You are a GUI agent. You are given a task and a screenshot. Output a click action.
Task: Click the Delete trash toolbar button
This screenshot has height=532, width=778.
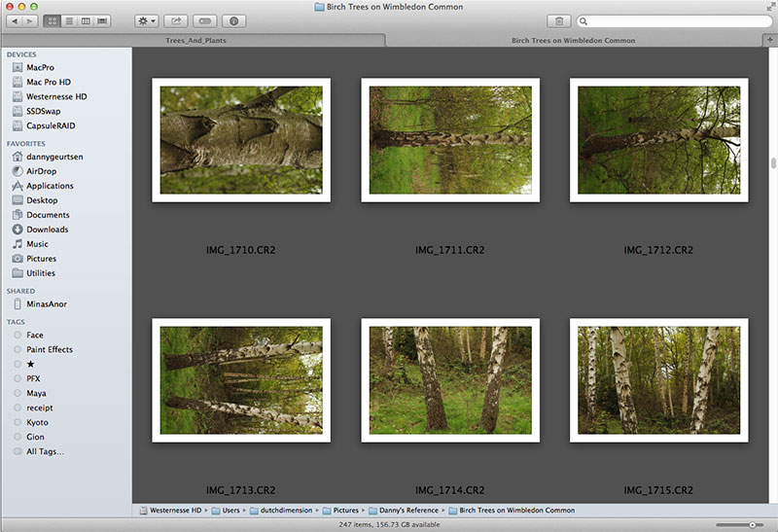coord(559,20)
